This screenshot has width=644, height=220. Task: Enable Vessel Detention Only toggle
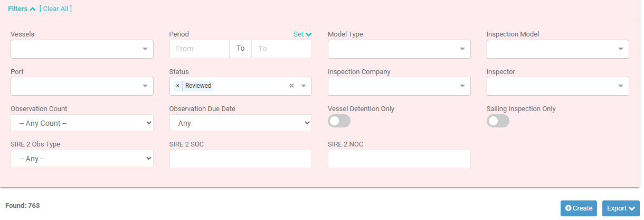339,121
